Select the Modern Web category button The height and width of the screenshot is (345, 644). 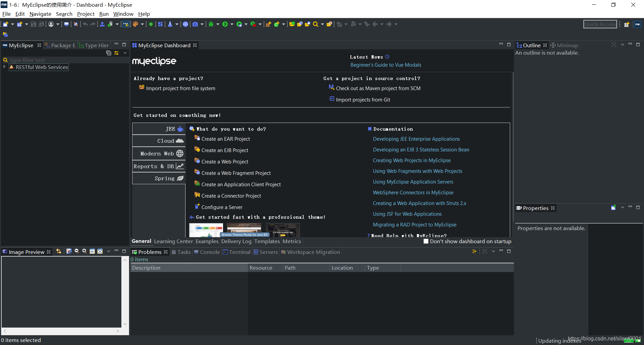(159, 153)
